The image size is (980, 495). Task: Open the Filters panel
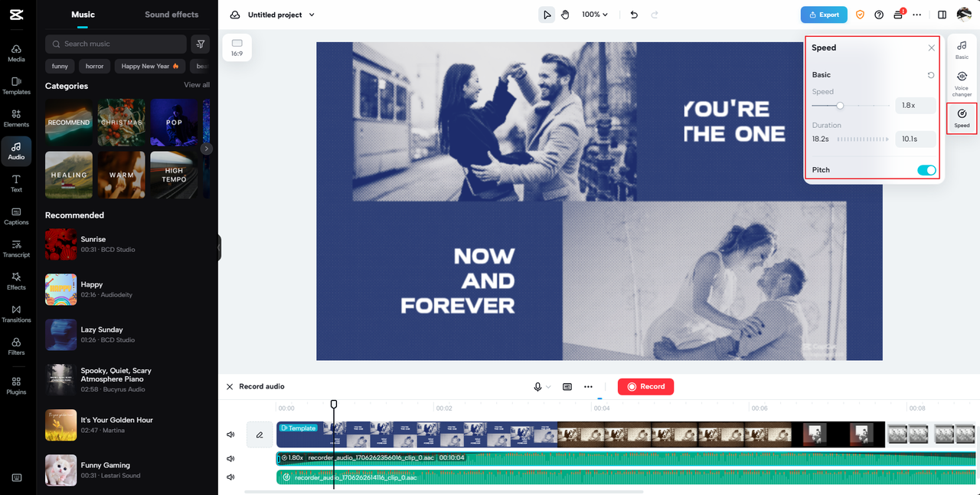click(x=16, y=346)
